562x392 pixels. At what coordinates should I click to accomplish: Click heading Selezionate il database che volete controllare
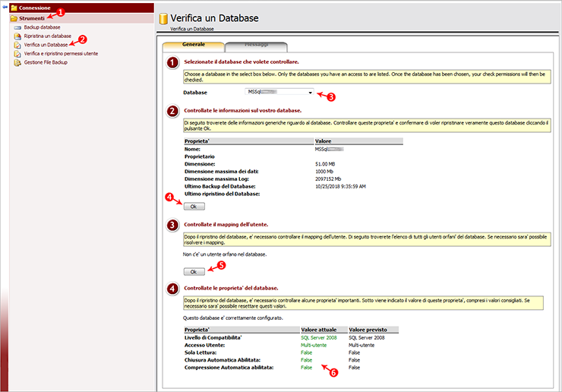tap(242, 62)
